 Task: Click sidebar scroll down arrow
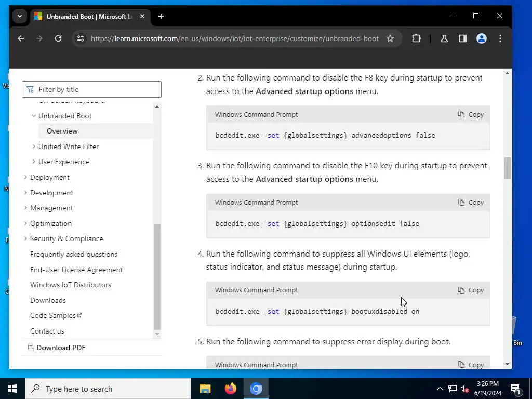[157, 334]
